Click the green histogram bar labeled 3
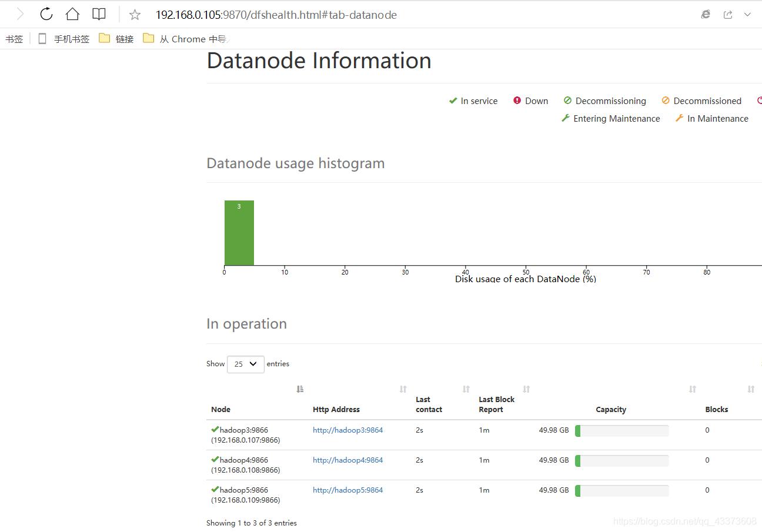 point(239,233)
